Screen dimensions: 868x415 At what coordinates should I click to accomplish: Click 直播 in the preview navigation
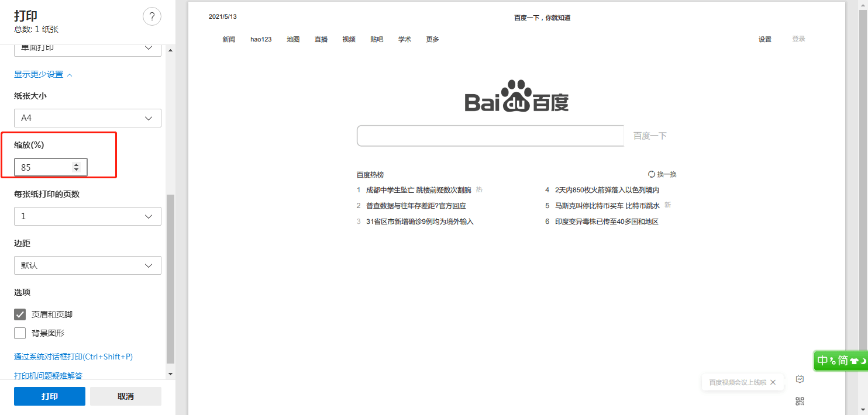(x=321, y=40)
